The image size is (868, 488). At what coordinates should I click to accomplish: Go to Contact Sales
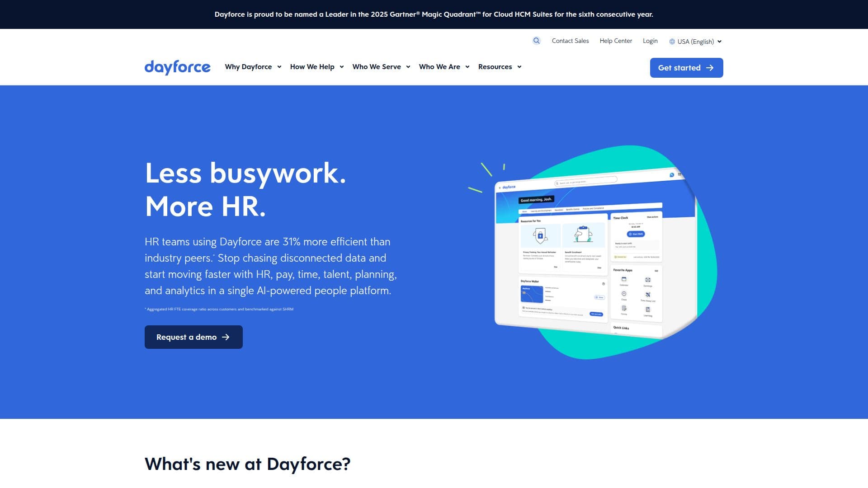570,41
